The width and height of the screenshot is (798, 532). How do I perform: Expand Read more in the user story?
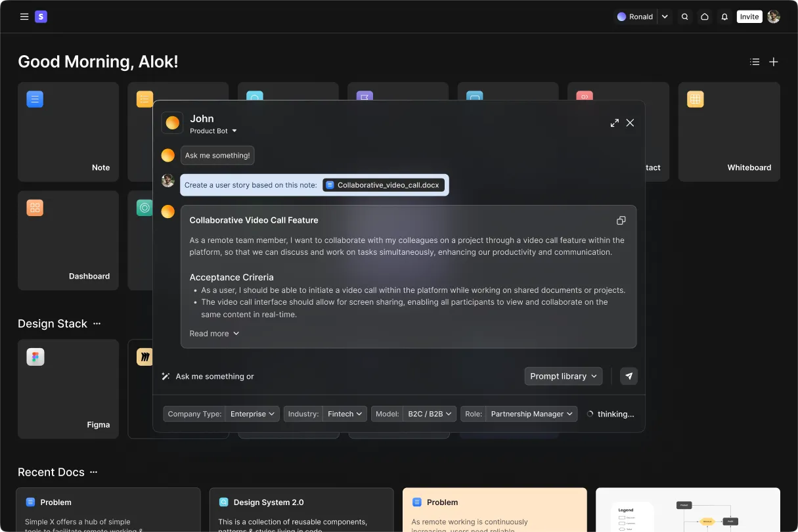(x=214, y=334)
